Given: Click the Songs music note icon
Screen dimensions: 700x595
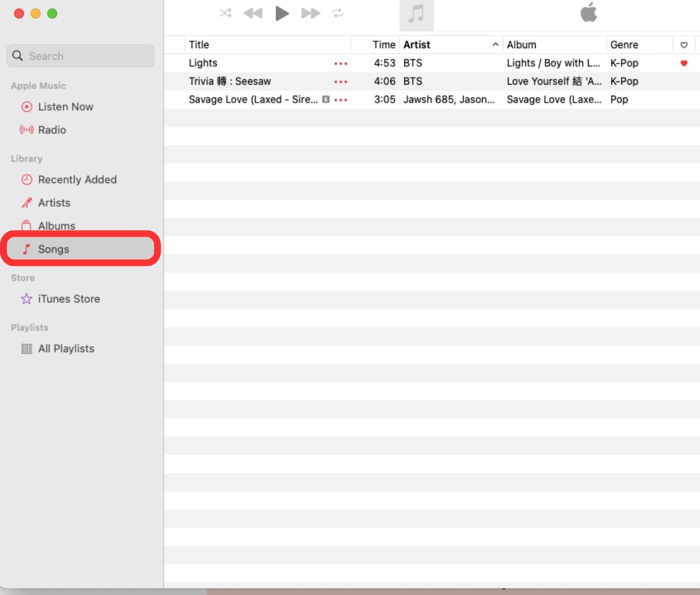Looking at the screenshot, I should pos(27,249).
